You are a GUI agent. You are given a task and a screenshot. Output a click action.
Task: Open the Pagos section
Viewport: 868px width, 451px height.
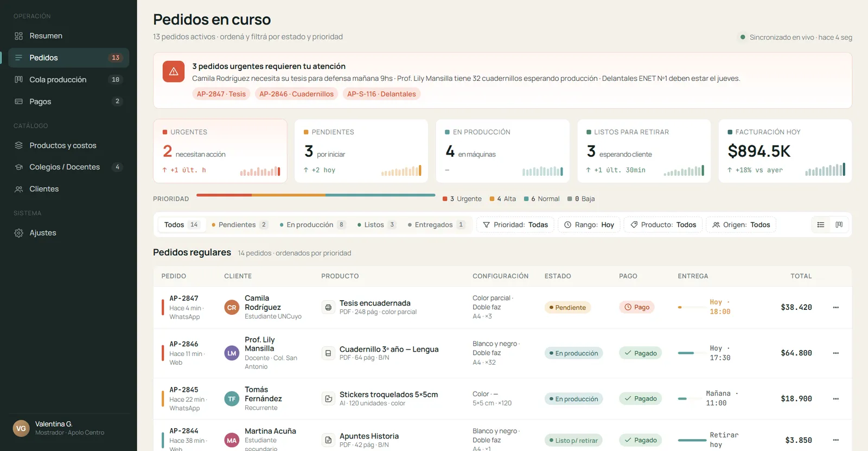pos(68,101)
